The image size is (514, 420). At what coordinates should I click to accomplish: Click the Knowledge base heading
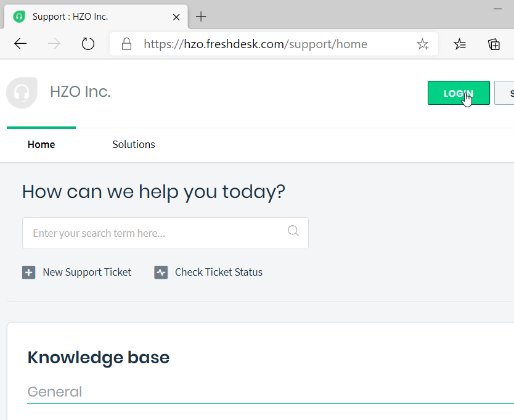coord(99,358)
